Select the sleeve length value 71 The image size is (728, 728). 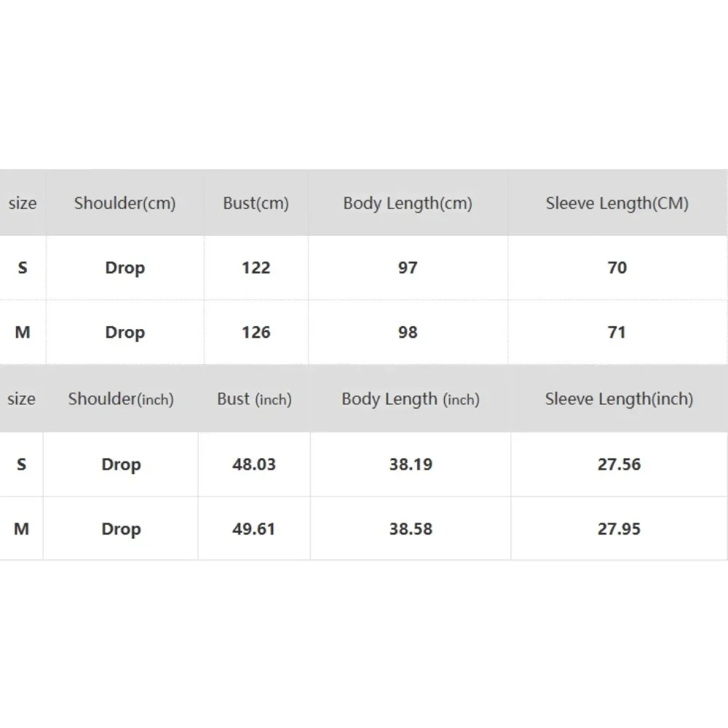click(x=617, y=333)
